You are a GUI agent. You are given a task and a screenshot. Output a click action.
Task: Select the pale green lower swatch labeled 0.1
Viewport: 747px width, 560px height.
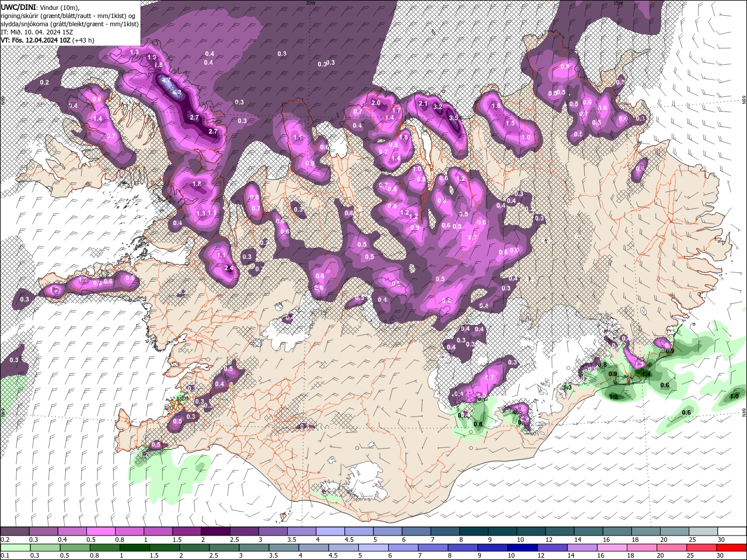[15, 548]
